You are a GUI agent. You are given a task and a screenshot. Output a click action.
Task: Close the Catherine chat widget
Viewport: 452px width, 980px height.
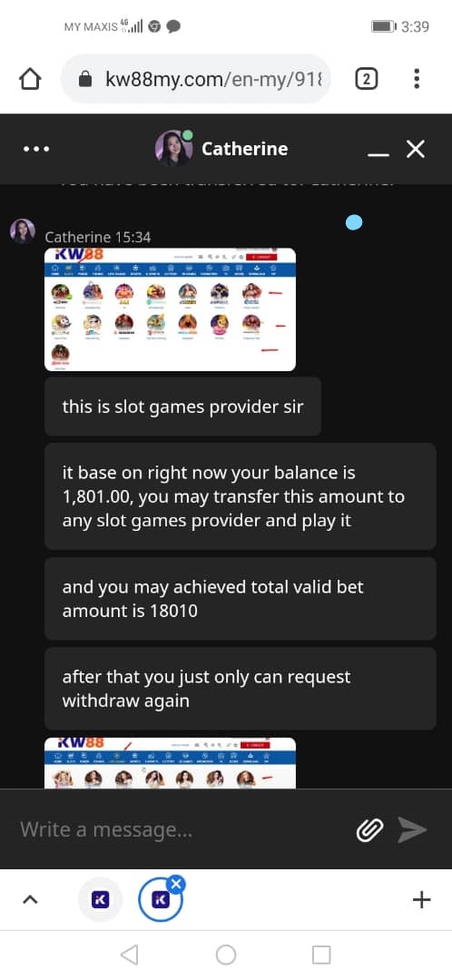click(x=416, y=149)
